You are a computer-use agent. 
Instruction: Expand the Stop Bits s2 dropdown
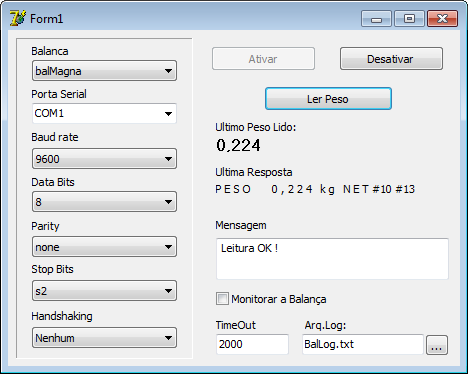tap(104, 291)
